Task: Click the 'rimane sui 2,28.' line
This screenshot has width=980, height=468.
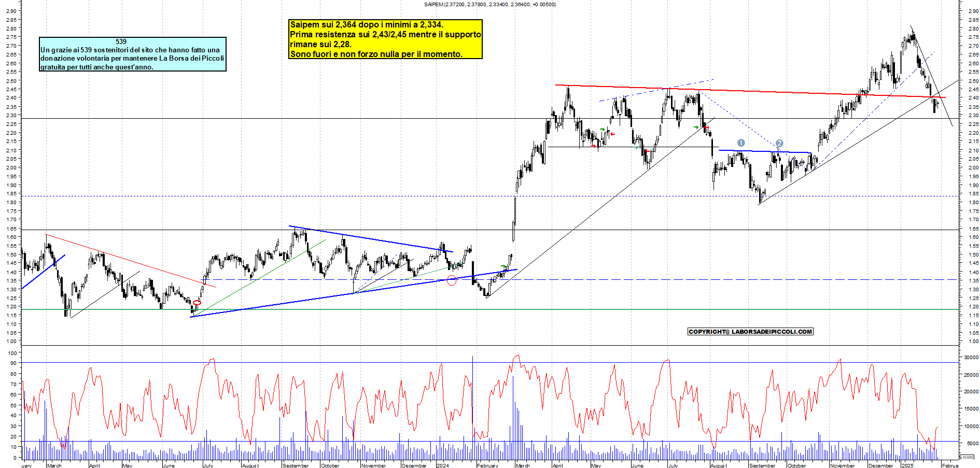Action: [x=320, y=44]
